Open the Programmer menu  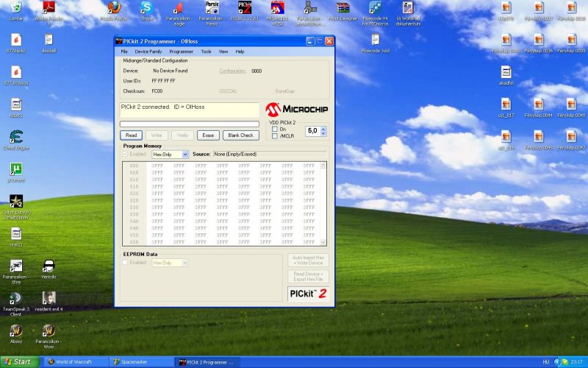tap(181, 52)
